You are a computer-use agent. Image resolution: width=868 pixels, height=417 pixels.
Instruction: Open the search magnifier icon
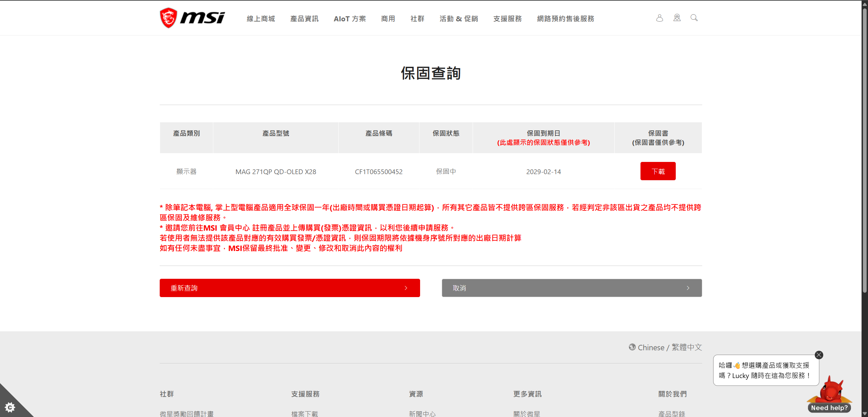pyautogui.click(x=694, y=18)
